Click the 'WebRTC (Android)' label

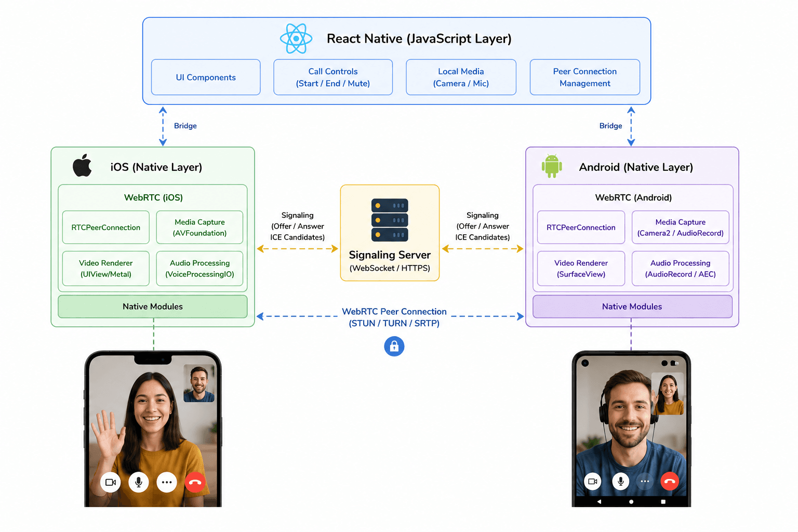pyautogui.click(x=633, y=197)
